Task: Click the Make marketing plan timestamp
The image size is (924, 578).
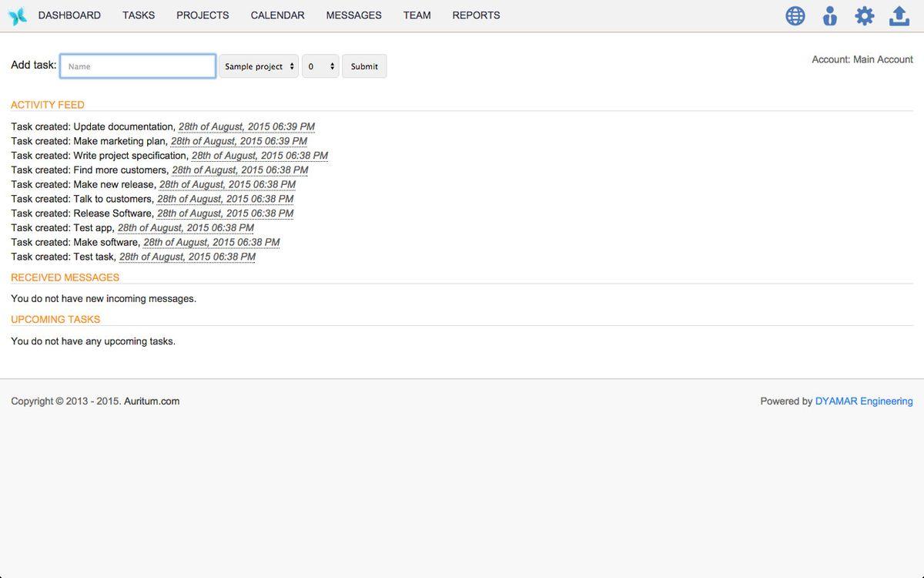Action: (239, 142)
